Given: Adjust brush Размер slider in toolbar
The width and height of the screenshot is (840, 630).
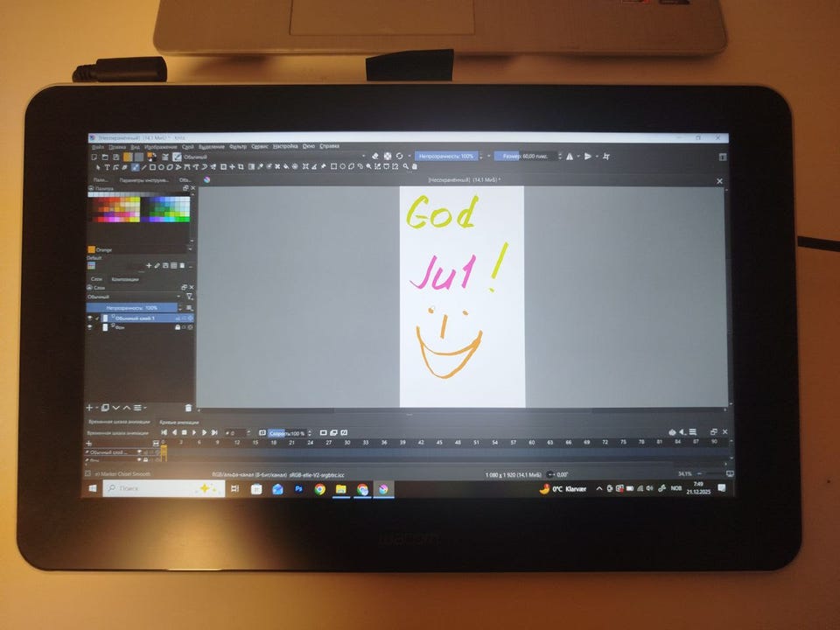Looking at the screenshot, I should click(526, 157).
